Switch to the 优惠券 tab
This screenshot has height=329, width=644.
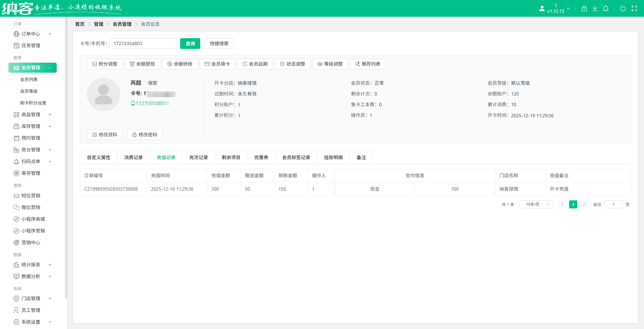point(261,157)
